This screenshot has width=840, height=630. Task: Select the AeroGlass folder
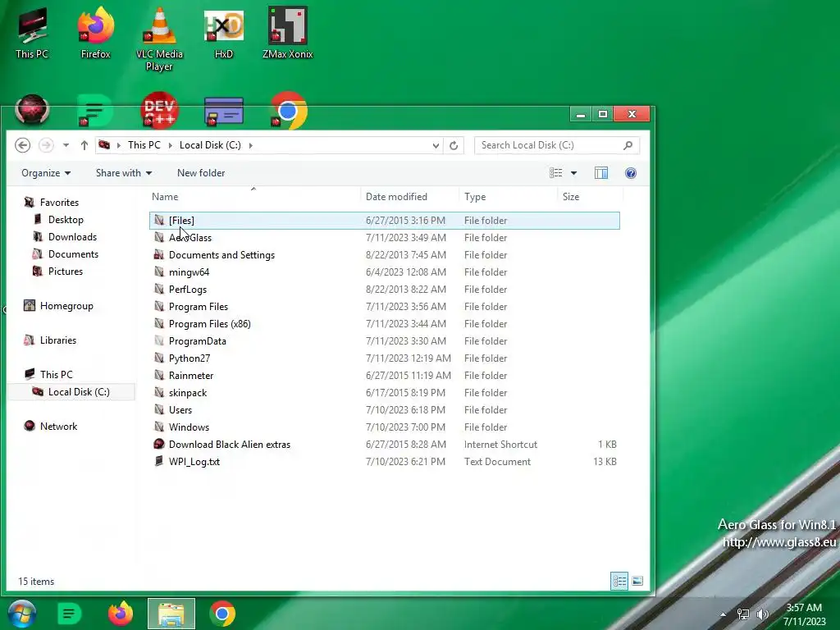click(x=384, y=238)
